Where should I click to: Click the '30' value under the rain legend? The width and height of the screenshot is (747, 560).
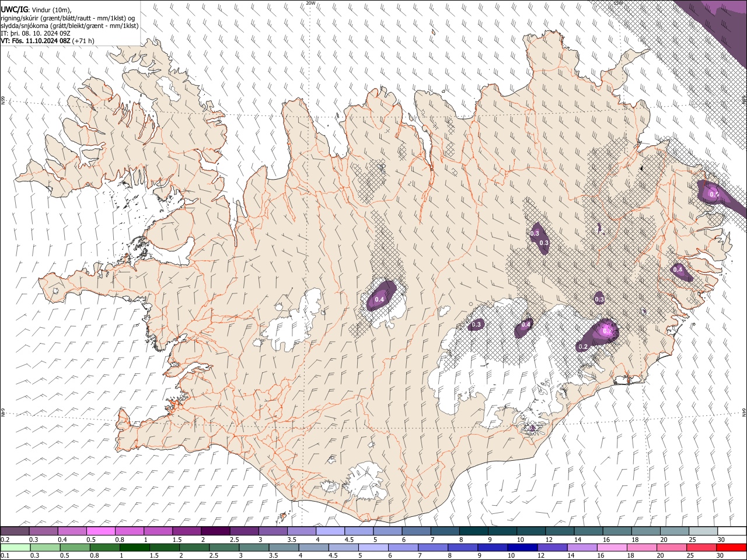720,555
